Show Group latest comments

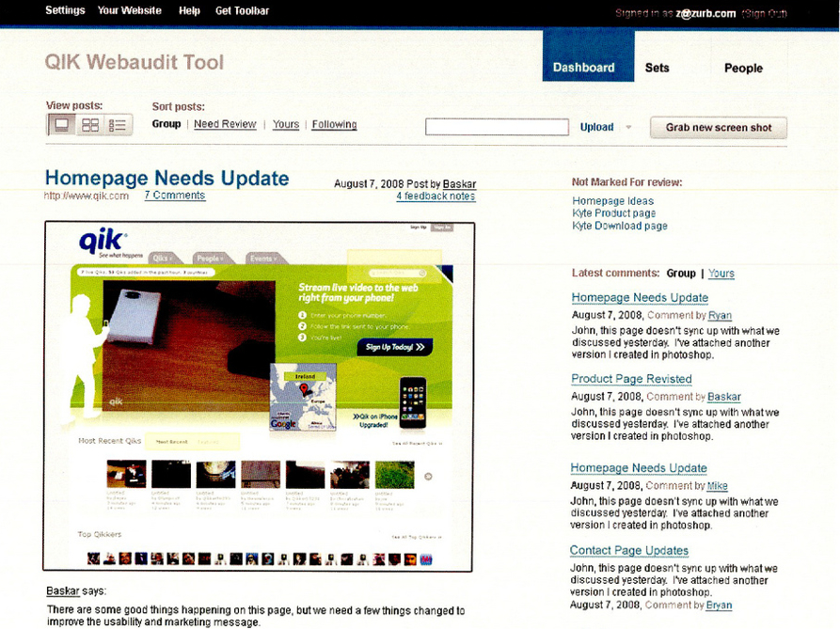681,273
